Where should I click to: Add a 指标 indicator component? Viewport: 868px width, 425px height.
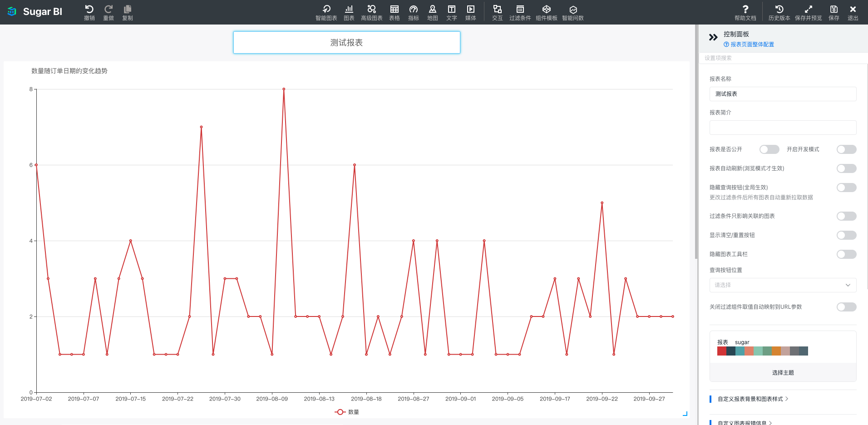tap(414, 12)
